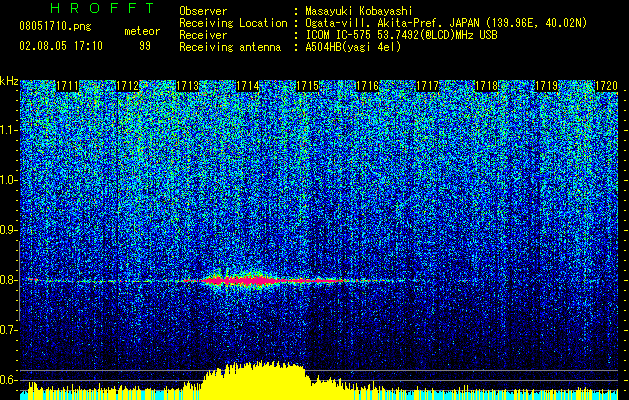Image resolution: width=629 pixels, height=400 pixels.
Task: Click the HROFFT title text
Action: click(103, 8)
